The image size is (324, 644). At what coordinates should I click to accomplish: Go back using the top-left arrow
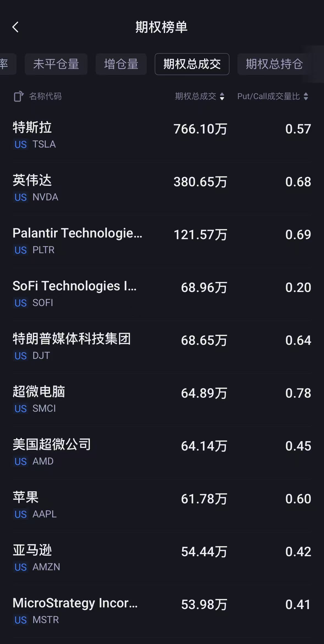[x=16, y=27]
